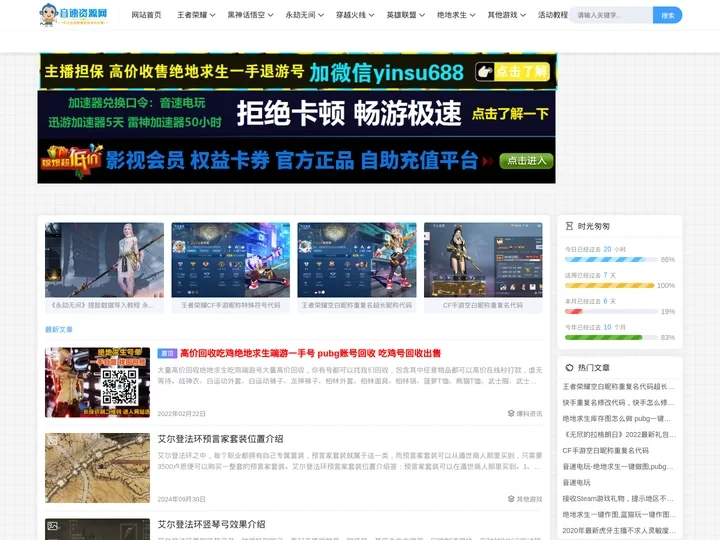
Task: Open hot article 绝地求生一键作图,蓝猫玩
Action: (x=619, y=515)
